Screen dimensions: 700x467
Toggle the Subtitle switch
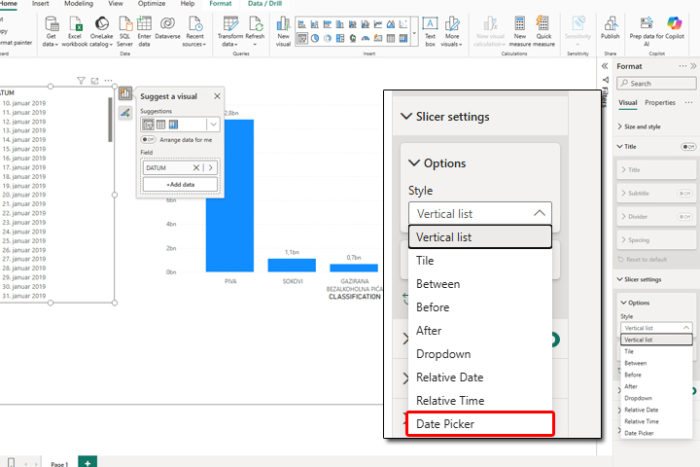click(684, 193)
